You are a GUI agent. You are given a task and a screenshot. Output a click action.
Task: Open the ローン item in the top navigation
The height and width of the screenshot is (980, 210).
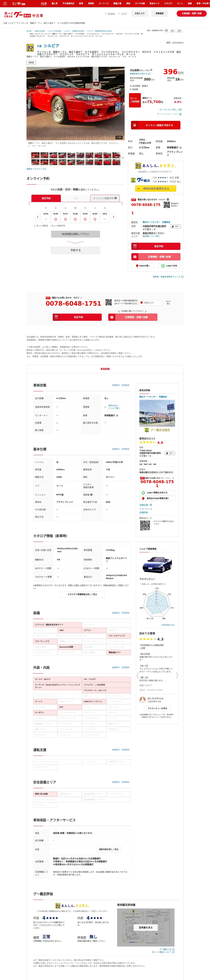(x=180, y=3)
